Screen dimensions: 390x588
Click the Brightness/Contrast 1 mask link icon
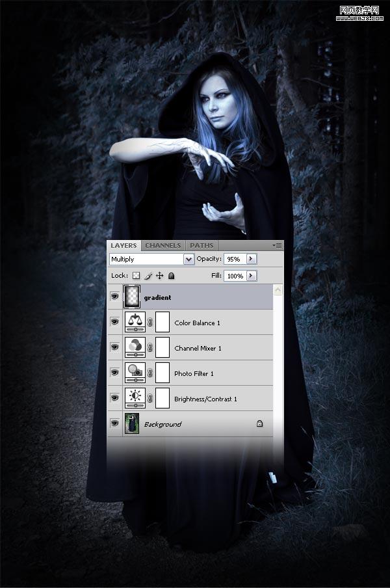[150, 398]
